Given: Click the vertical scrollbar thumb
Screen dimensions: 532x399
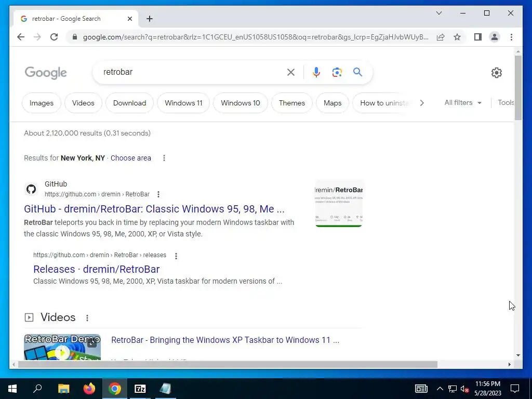Looking at the screenshot, I should (518, 87).
